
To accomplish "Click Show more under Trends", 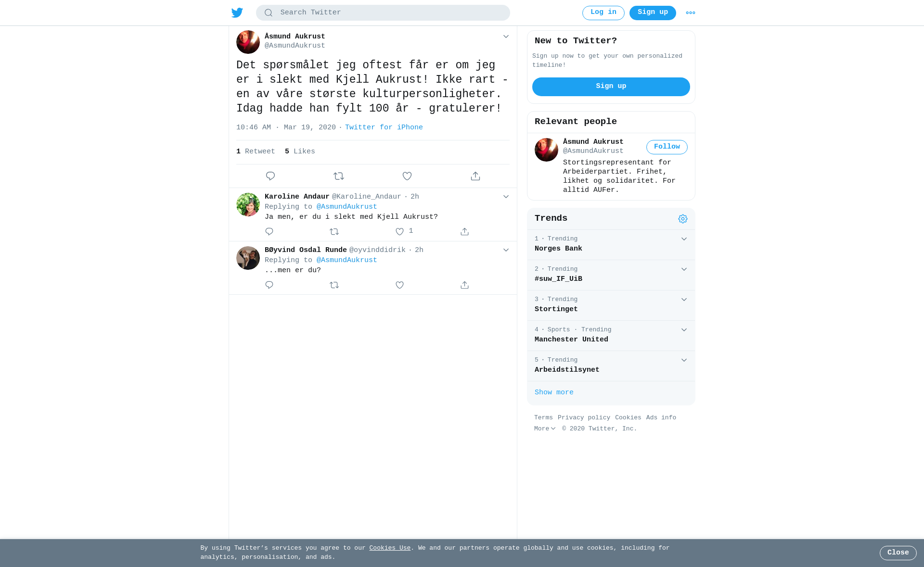I will pos(554,392).
